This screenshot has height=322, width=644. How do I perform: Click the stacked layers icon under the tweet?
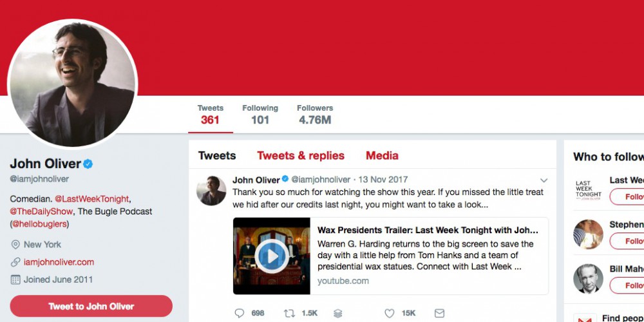pos(338,314)
